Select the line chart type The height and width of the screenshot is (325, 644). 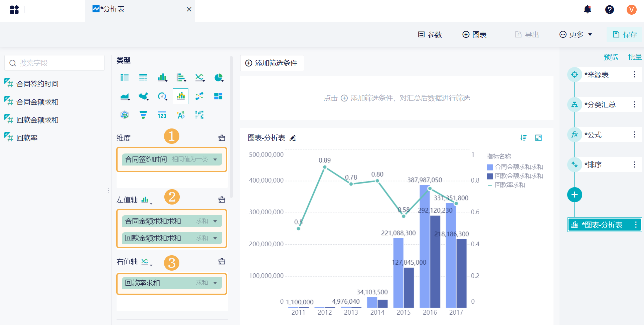[x=200, y=77]
